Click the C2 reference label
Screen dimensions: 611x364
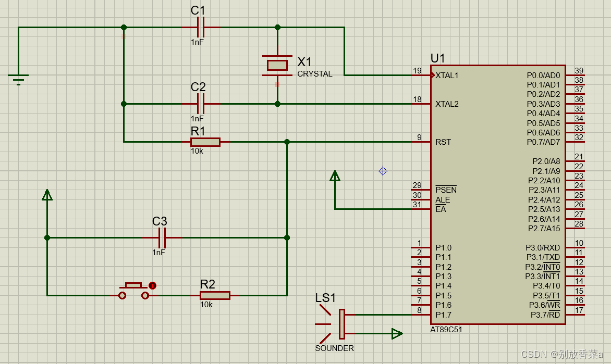point(198,87)
